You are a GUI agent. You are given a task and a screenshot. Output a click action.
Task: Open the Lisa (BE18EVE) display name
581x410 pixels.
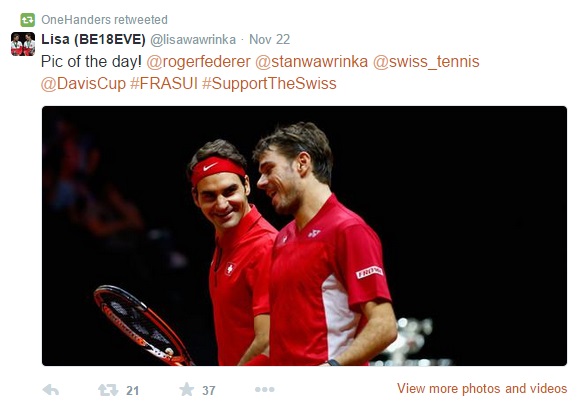coord(93,39)
